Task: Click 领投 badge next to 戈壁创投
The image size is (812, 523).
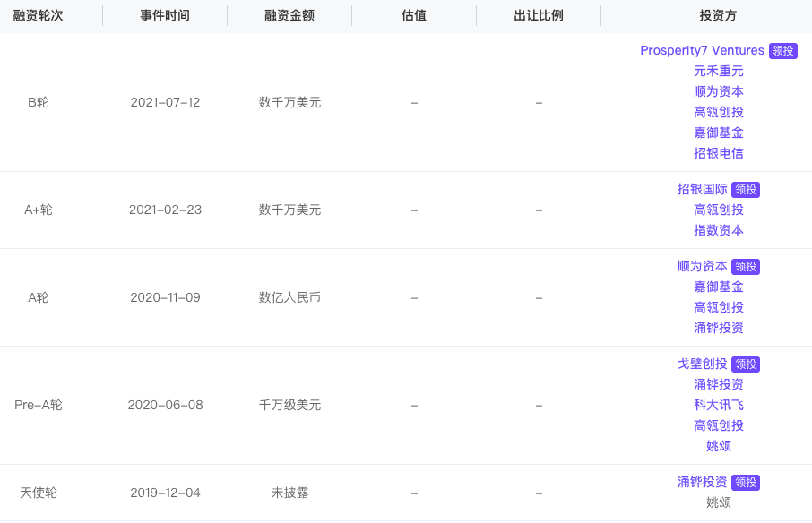Action: tap(745, 364)
